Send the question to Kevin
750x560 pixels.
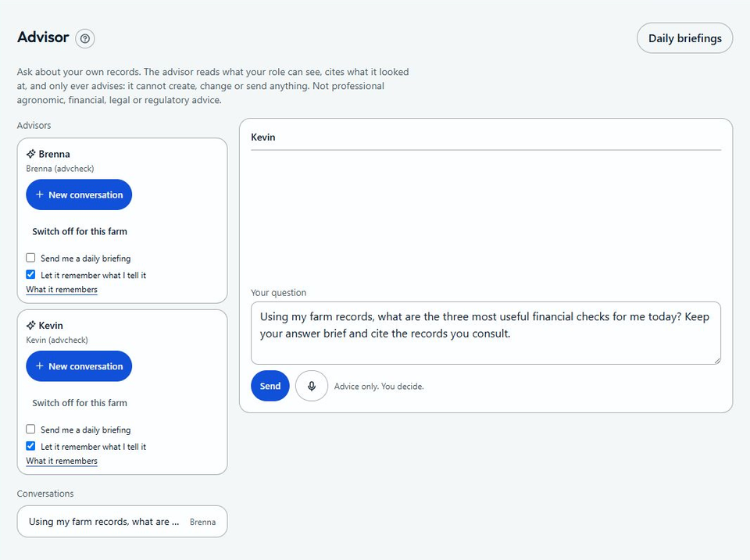pos(270,386)
